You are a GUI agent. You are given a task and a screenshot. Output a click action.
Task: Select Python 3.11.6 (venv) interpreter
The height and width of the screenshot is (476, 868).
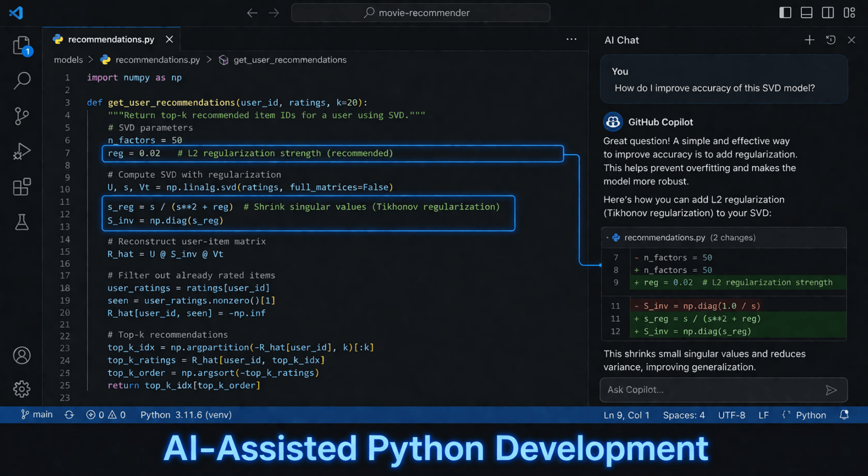point(186,414)
